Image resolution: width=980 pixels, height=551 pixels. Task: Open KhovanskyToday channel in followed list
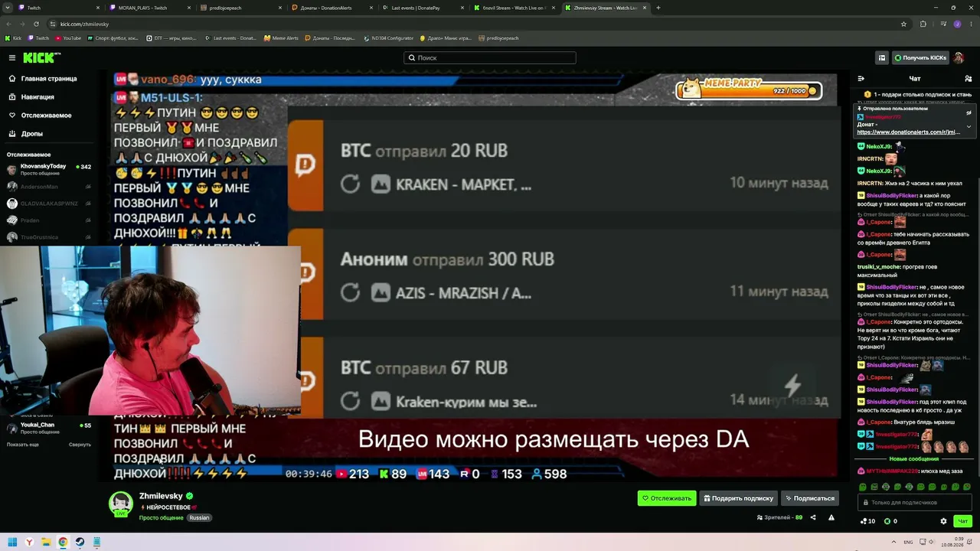pos(49,169)
